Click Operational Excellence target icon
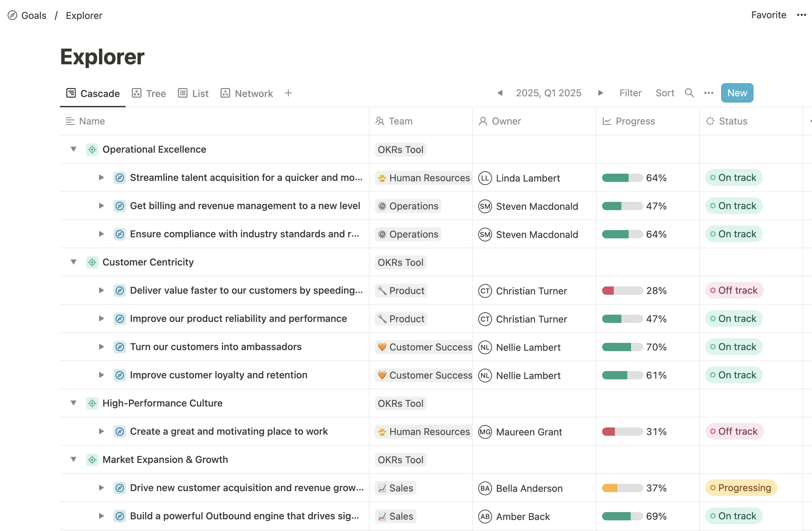 click(x=92, y=149)
